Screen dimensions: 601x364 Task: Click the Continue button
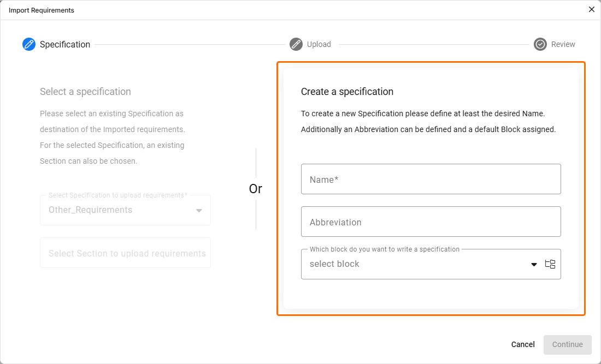(x=567, y=344)
